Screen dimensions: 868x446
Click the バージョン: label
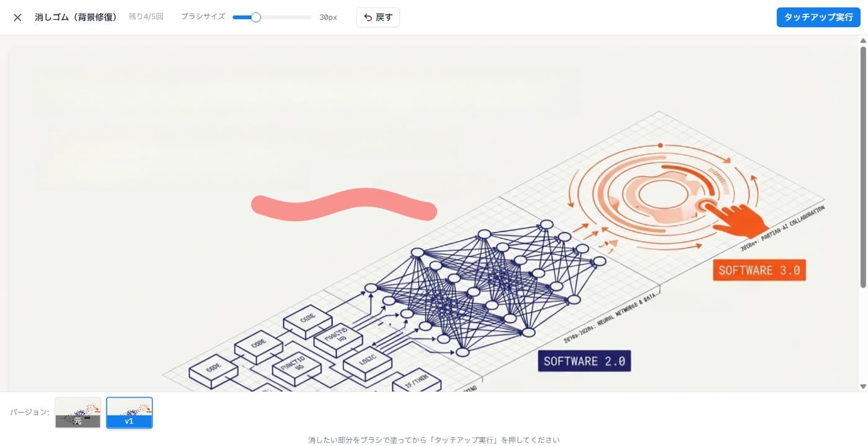pyautogui.click(x=30, y=412)
